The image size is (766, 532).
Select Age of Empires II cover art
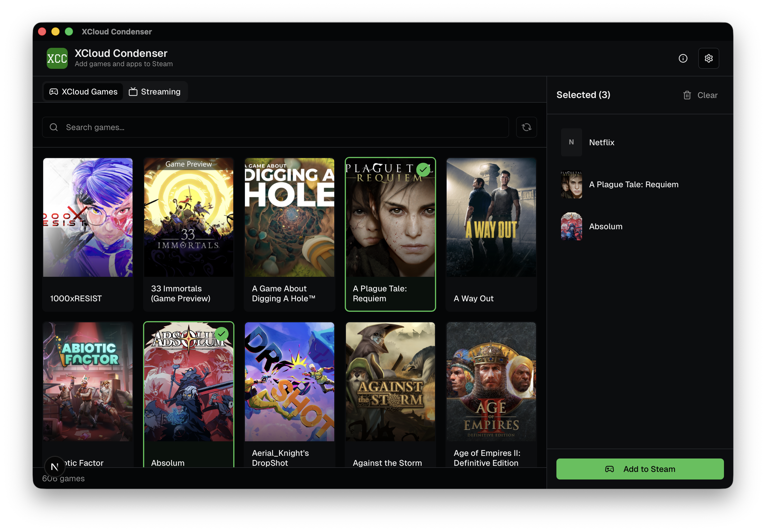point(491,382)
